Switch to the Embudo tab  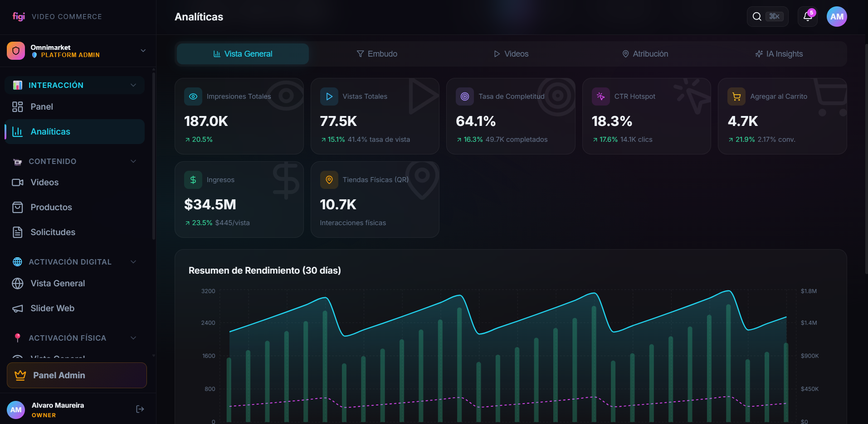pyautogui.click(x=377, y=54)
